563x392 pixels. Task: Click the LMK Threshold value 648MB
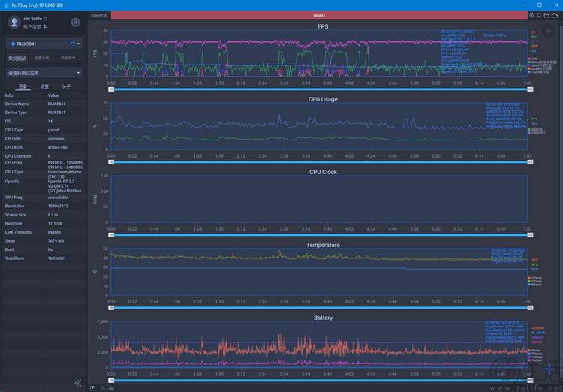tap(54, 232)
